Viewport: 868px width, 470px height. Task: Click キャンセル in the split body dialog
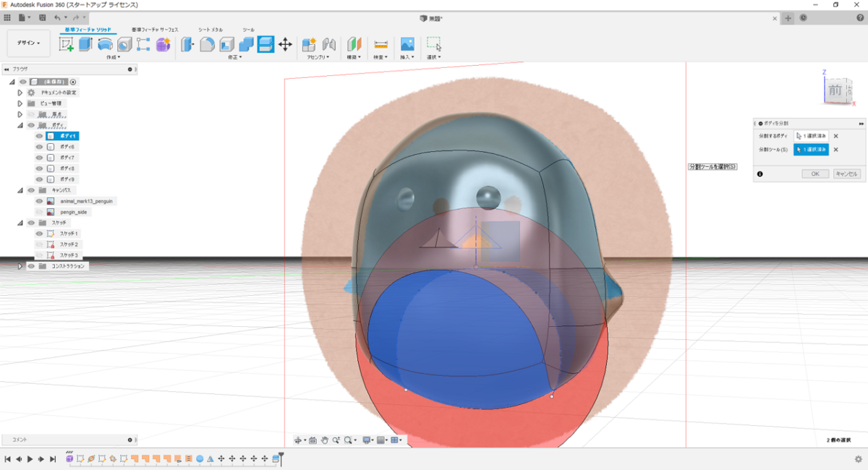[846, 174]
